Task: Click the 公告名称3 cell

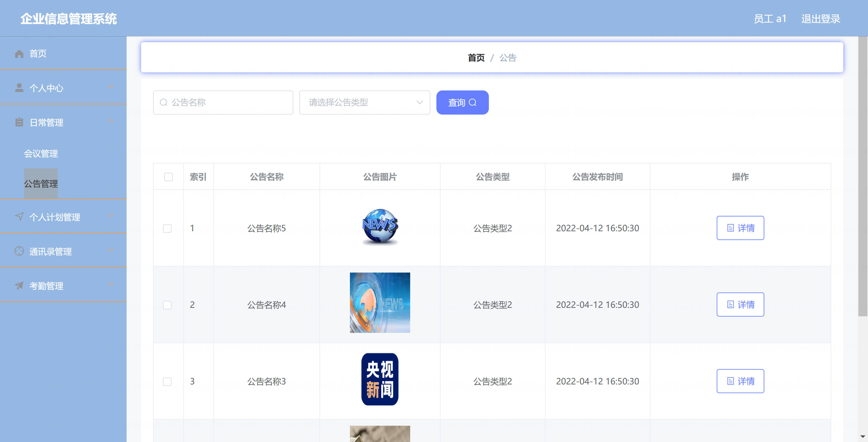Action: click(266, 381)
